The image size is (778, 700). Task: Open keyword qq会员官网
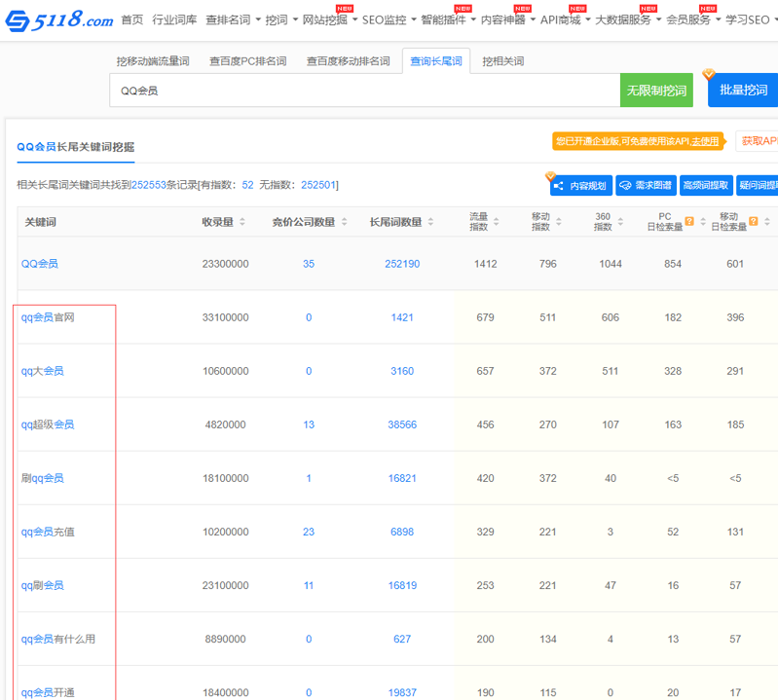48,317
